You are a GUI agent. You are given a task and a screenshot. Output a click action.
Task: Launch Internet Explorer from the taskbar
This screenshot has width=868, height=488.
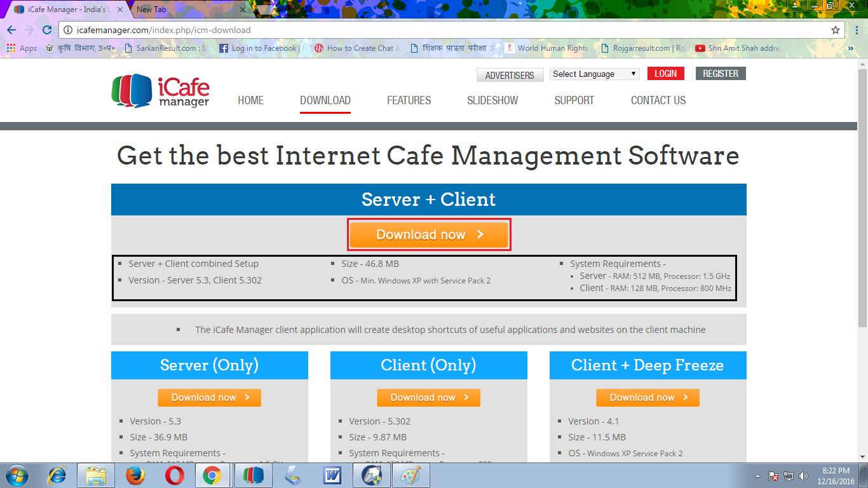58,475
